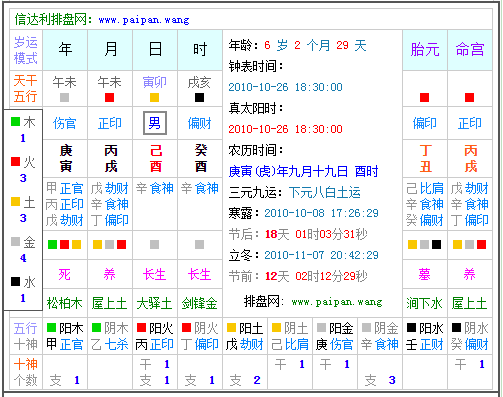The width and height of the screenshot is (503, 397).
Task: Click the green 木 swatch in the legend
Action: point(15,121)
